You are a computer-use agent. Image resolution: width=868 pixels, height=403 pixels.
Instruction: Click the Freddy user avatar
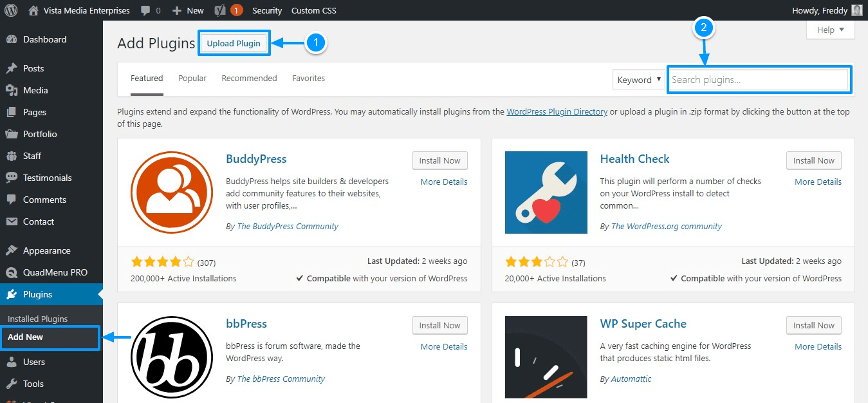(856, 10)
